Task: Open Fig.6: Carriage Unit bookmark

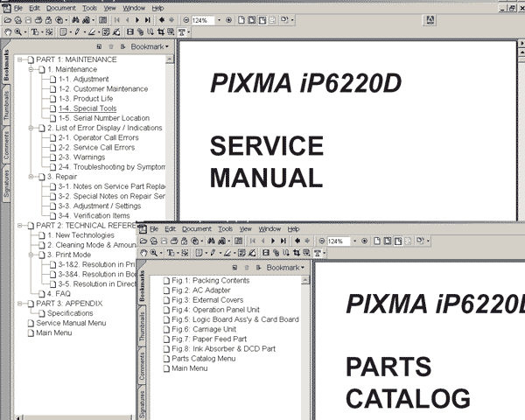Action: [x=204, y=329]
